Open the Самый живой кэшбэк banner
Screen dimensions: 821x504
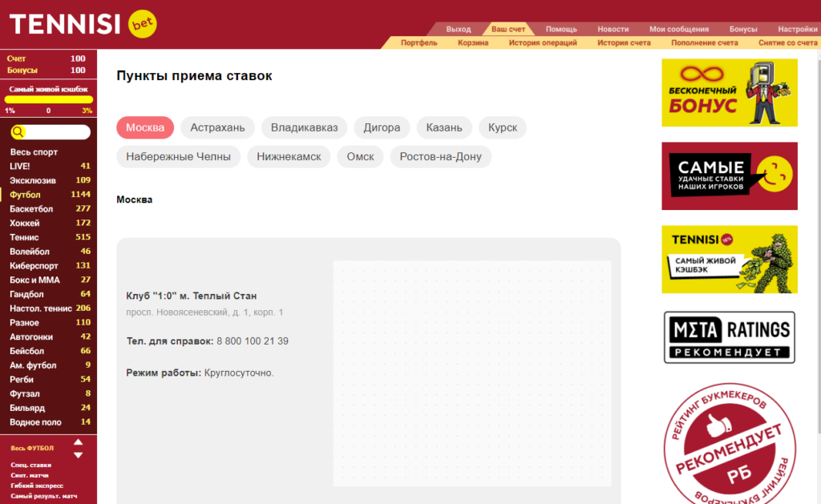pos(730,259)
